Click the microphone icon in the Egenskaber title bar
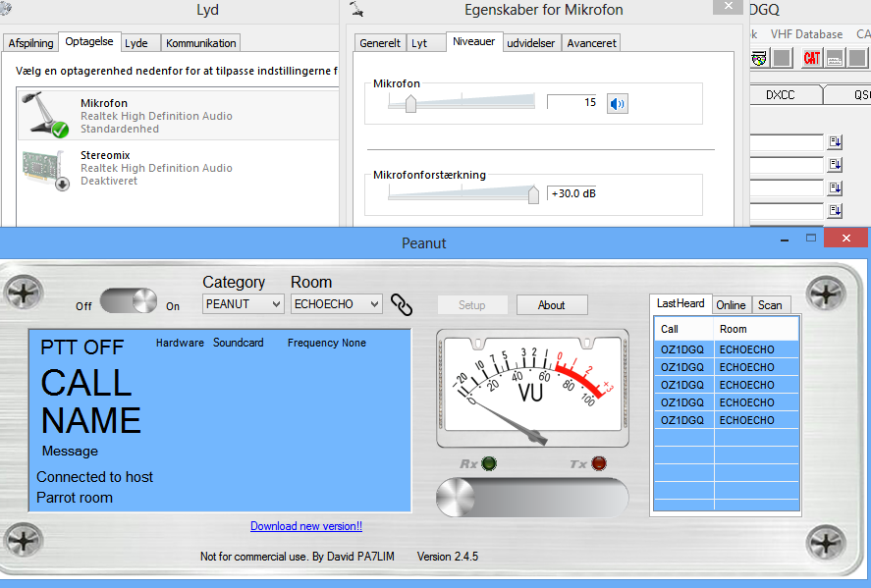Screen dimensions: 871x588 point(356,10)
